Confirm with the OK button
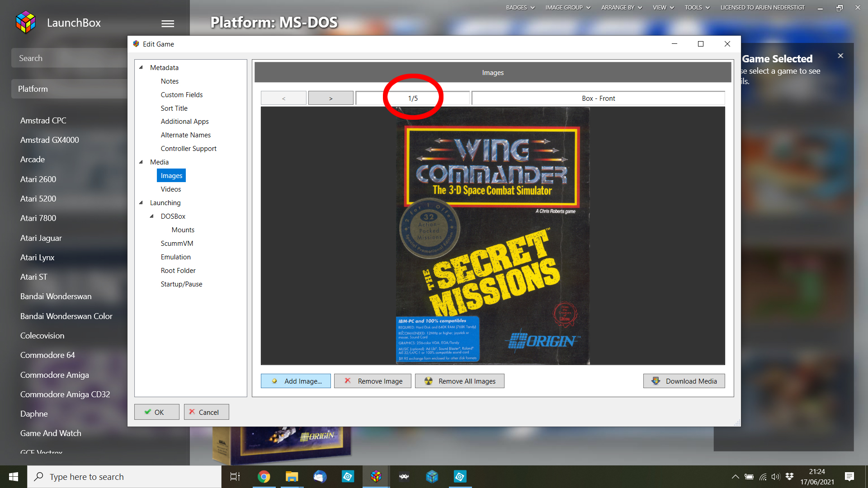This screenshot has height=488, width=868. click(157, 412)
